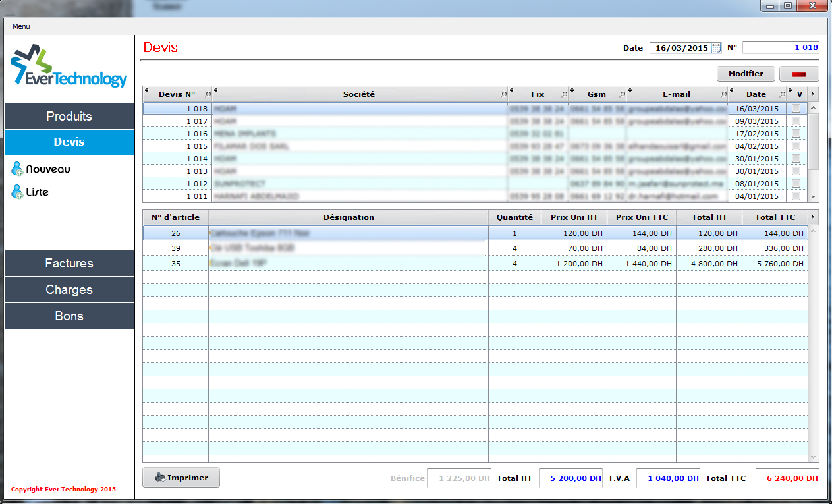Screen dimensions: 832x504
Task: Click the Imprimer print button
Action: pos(181,478)
